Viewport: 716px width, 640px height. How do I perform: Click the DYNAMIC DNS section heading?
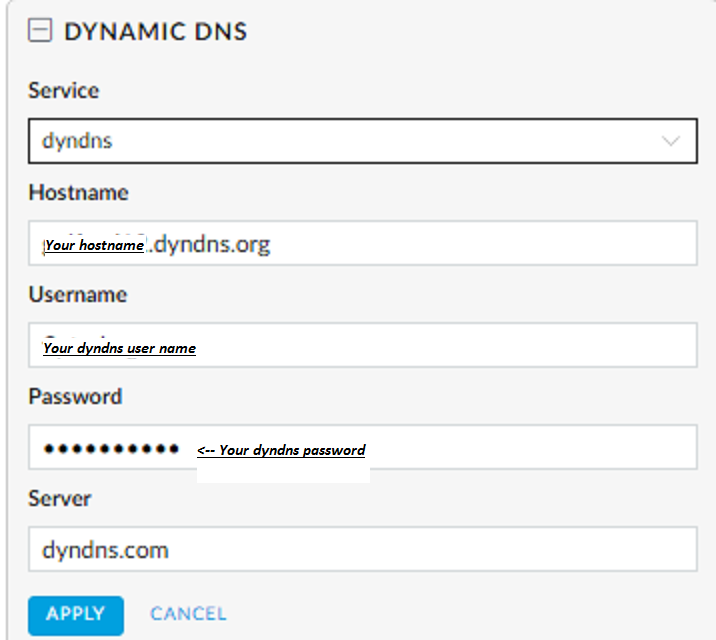(x=155, y=32)
